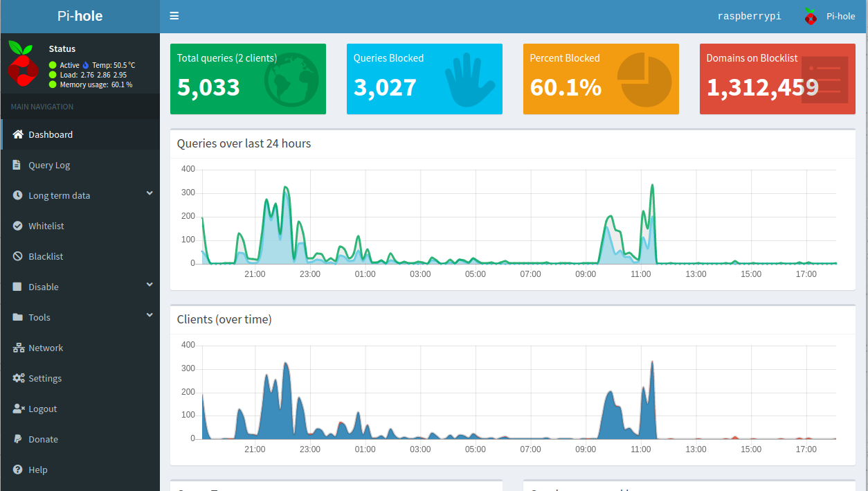Viewport: 868px width, 491px height.
Task: Open the Dashboard menu item
Action: [80, 134]
